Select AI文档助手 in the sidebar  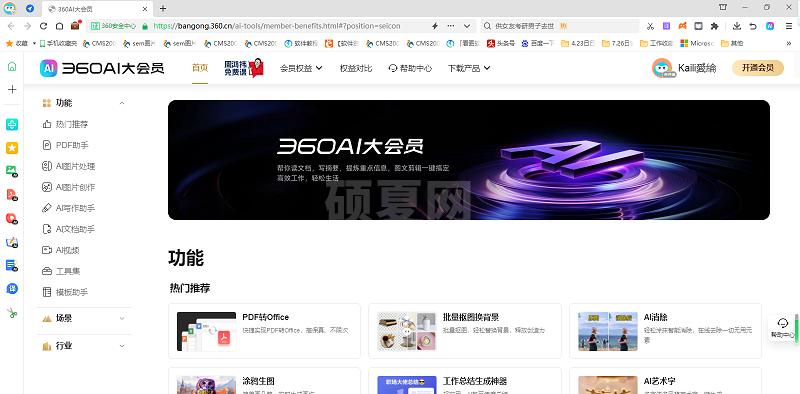pyautogui.click(x=68, y=229)
